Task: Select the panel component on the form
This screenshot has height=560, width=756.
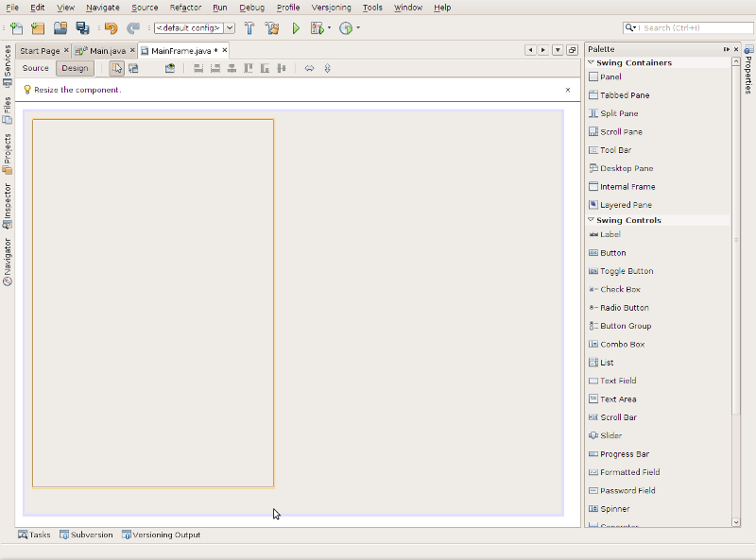Action: [153, 304]
